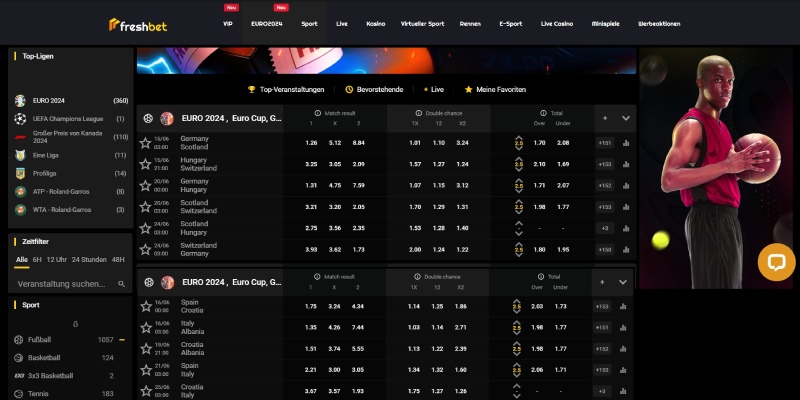
Task: Favorite the Croatia vs Albania match star
Action: 146,348
